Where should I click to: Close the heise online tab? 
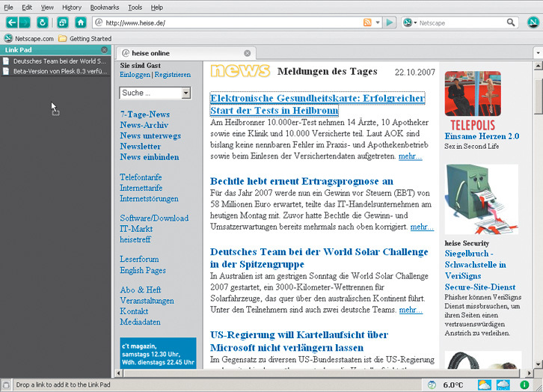pos(248,53)
